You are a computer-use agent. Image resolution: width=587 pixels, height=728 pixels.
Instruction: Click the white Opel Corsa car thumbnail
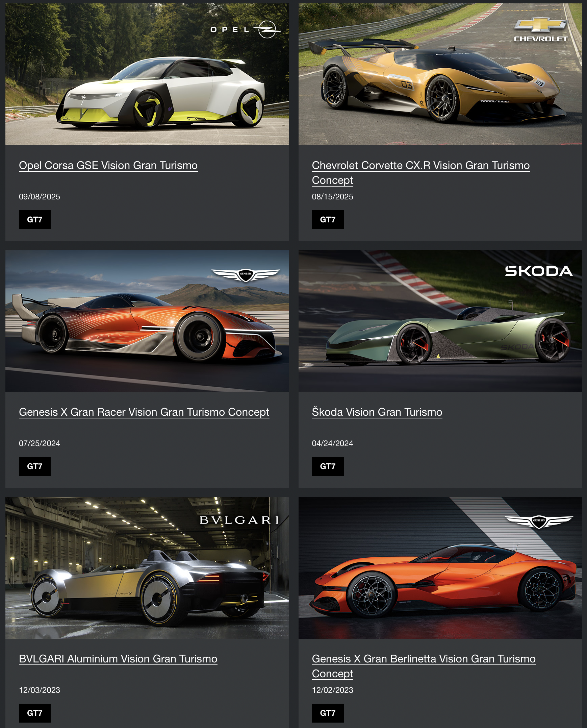(x=147, y=74)
